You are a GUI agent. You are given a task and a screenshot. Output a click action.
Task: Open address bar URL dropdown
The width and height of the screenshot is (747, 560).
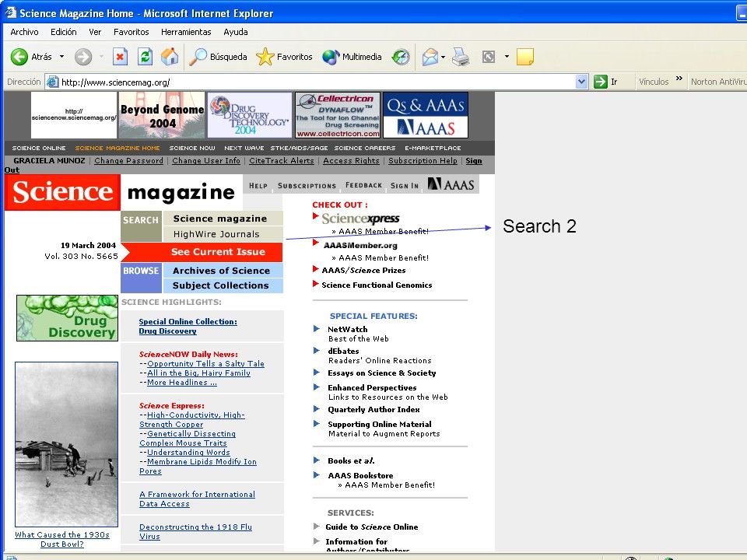pyautogui.click(x=581, y=82)
